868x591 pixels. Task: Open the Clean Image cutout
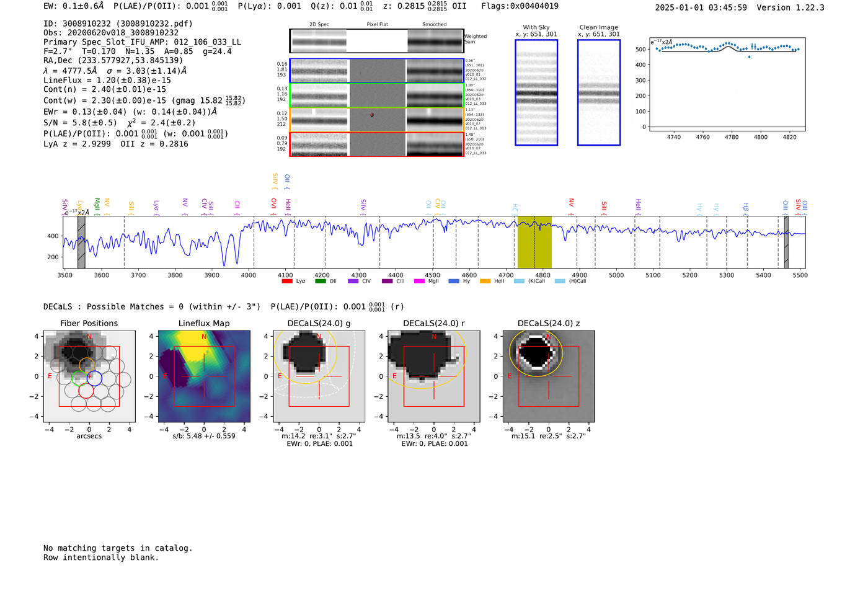coord(599,92)
